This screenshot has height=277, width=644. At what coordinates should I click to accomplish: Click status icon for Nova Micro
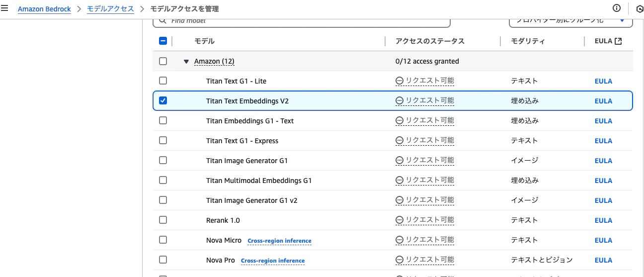pyautogui.click(x=400, y=240)
